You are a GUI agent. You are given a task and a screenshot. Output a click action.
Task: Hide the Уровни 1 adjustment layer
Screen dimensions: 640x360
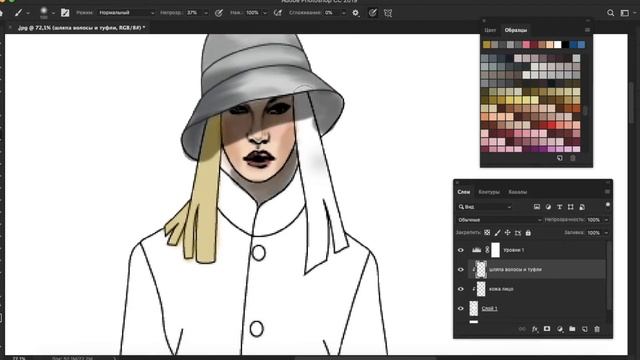pyautogui.click(x=461, y=250)
